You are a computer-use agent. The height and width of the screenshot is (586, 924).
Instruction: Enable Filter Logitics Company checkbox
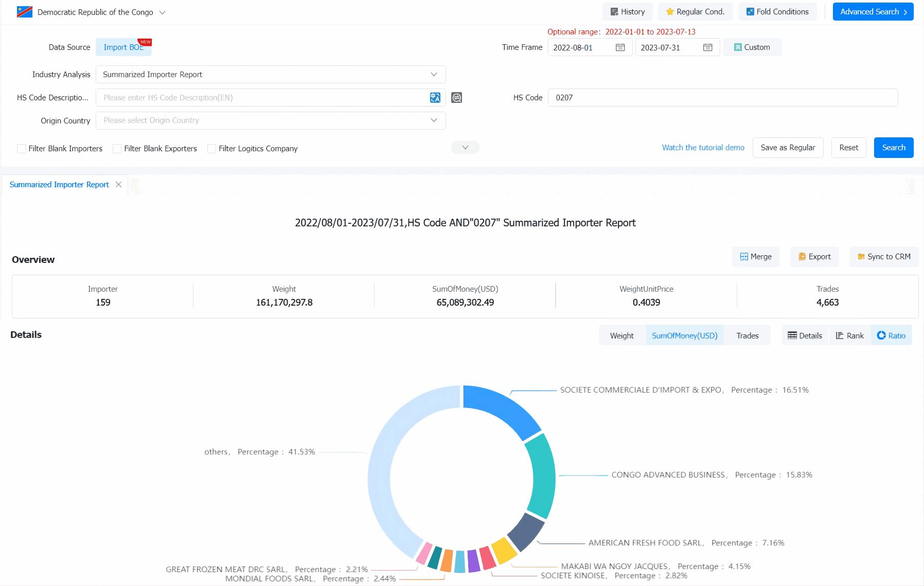click(211, 149)
